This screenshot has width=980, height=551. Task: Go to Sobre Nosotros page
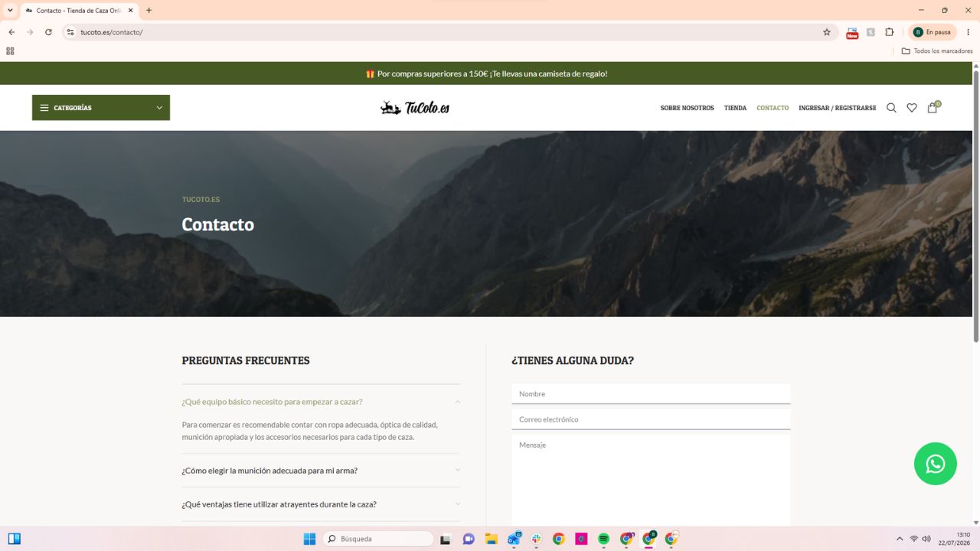pos(687,108)
